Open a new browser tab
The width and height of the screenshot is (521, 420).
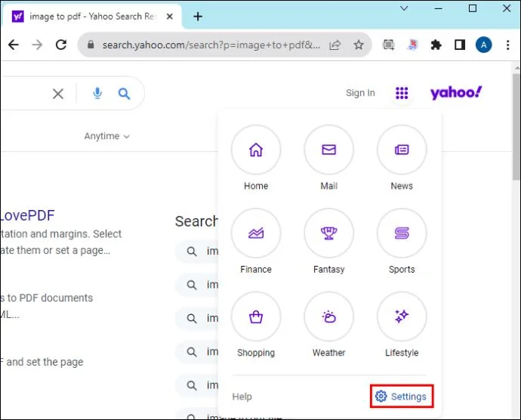point(198,17)
